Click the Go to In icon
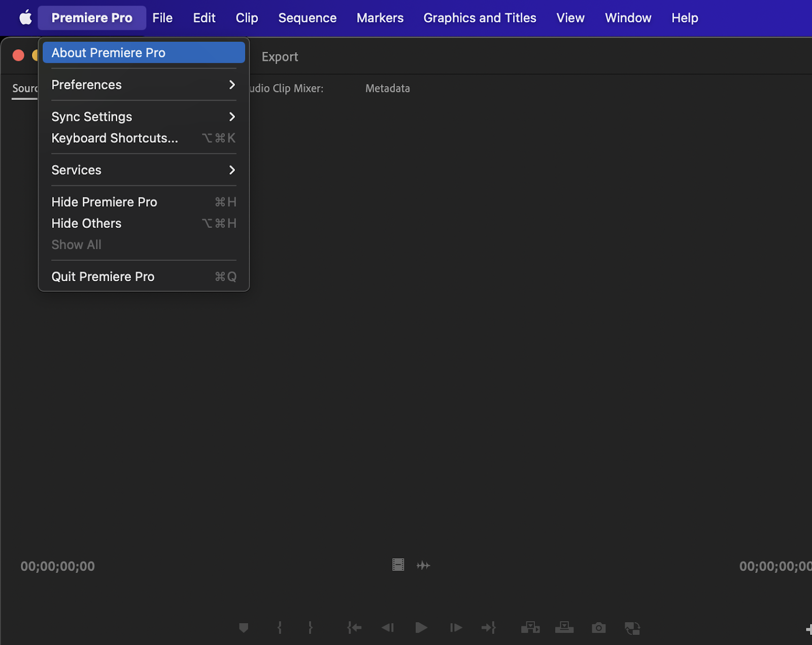This screenshot has width=812, height=645. pyautogui.click(x=354, y=628)
